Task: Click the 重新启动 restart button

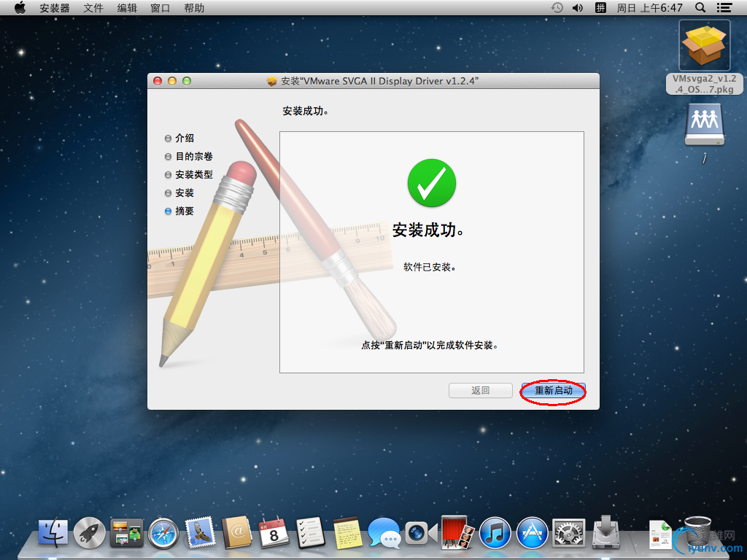Action: pos(553,391)
